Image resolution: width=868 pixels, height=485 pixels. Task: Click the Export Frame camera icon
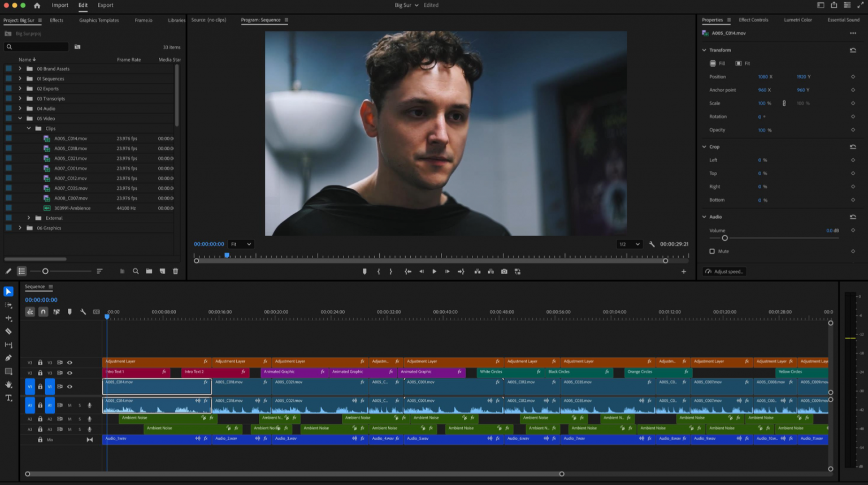pyautogui.click(x=504, y=271)
